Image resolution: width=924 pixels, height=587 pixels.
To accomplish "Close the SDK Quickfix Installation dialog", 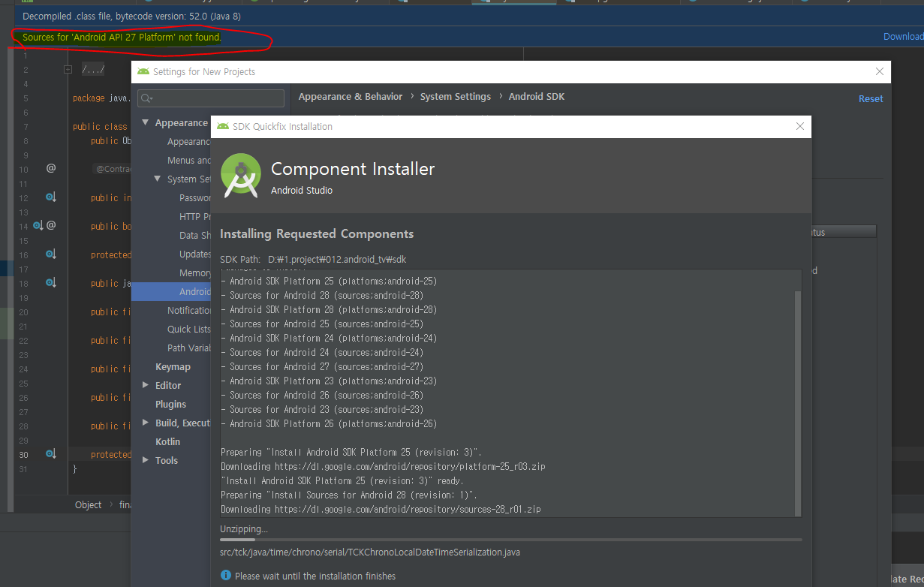I will (x=801, y=126).
